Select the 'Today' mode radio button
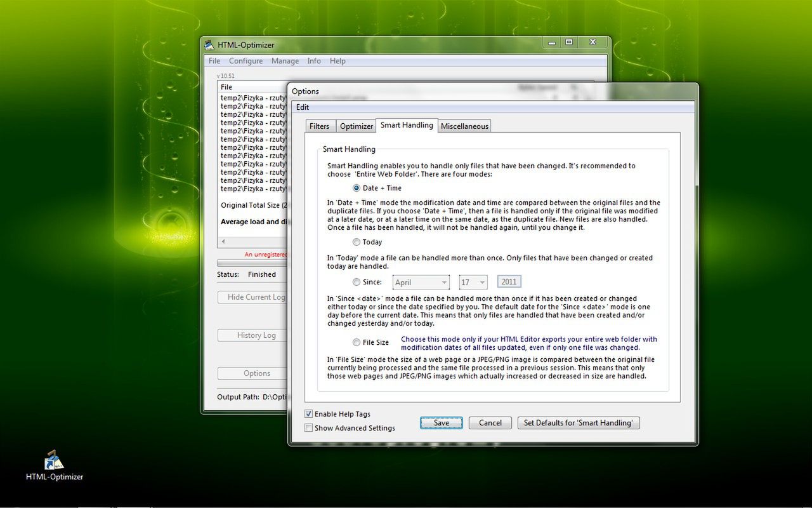 pos(357,242)
